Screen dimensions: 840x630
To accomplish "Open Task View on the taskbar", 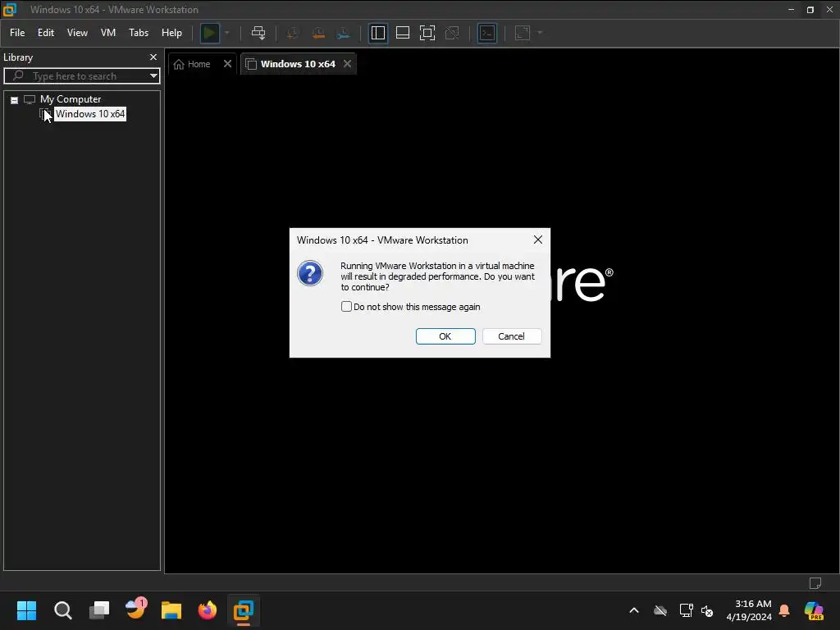I will click(x=99, y=610).
